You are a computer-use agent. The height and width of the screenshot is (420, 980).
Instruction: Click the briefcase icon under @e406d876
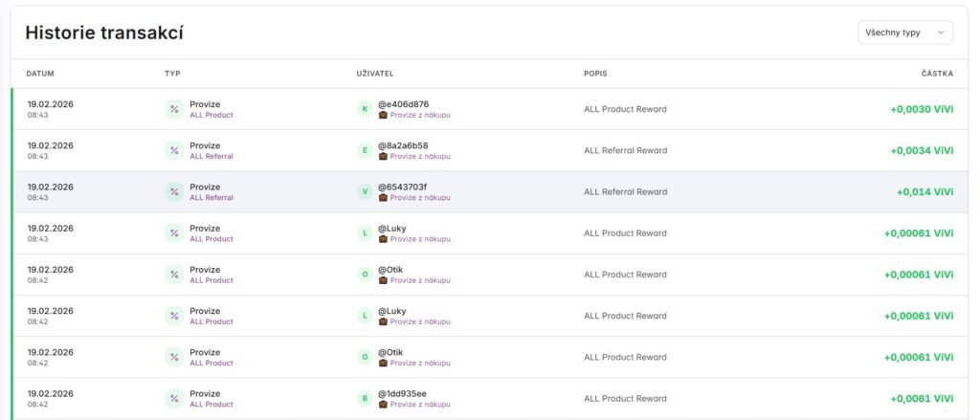(x=383, y=115)
